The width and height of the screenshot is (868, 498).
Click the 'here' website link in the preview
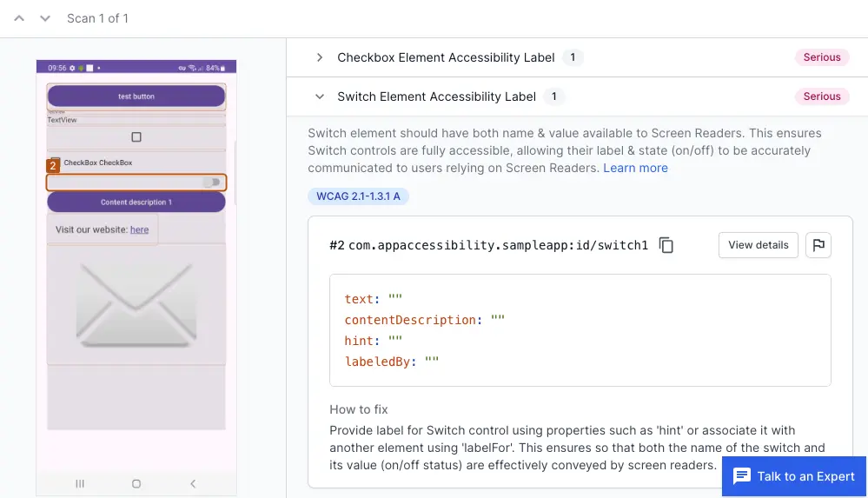pos(139,229)
